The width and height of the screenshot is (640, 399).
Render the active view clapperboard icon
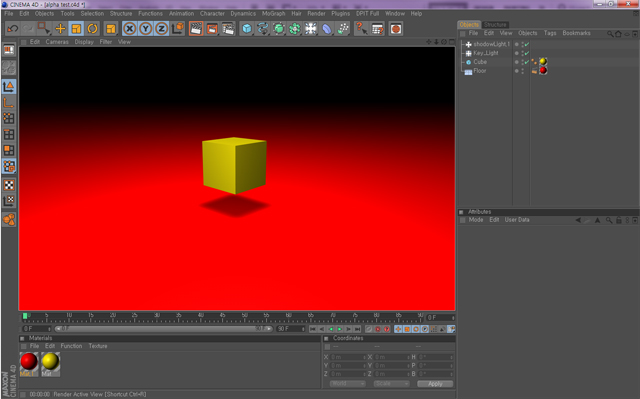click(196, 29)
